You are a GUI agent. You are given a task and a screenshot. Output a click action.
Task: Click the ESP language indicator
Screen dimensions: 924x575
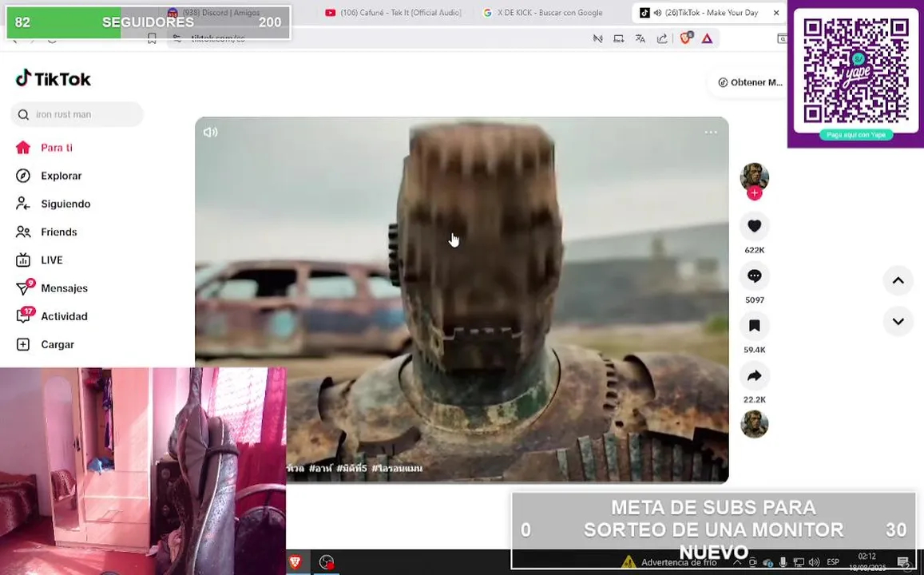(x=833, y=562)
